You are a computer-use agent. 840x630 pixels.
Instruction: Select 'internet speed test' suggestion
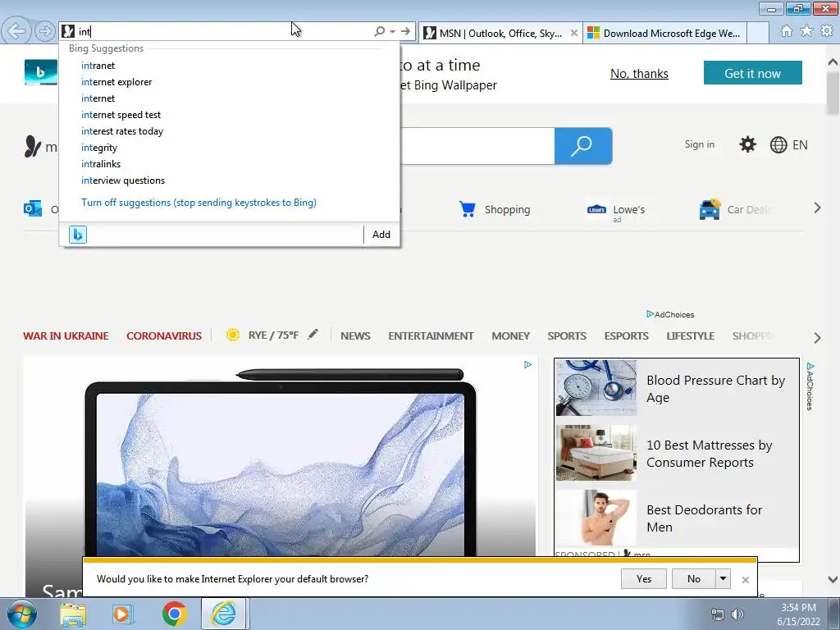(x=121, y=115)
